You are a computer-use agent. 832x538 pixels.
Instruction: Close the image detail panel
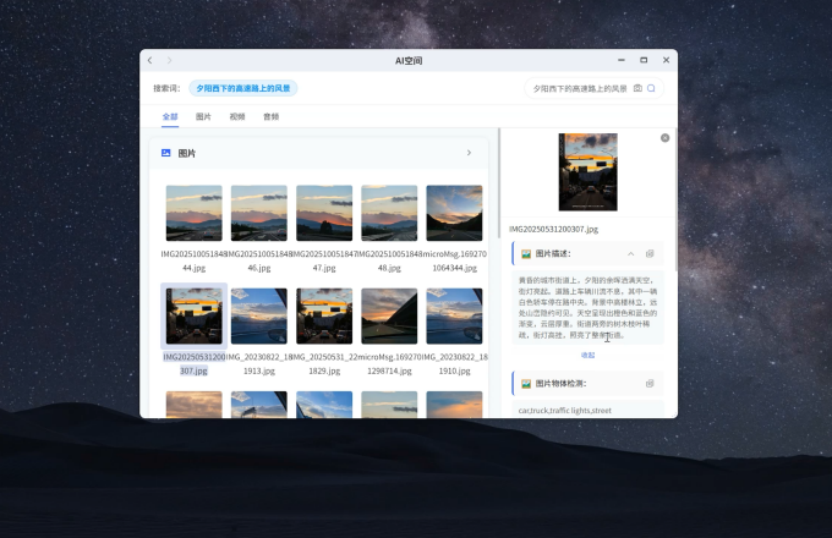pyautogui.click(x=665, y=138)
